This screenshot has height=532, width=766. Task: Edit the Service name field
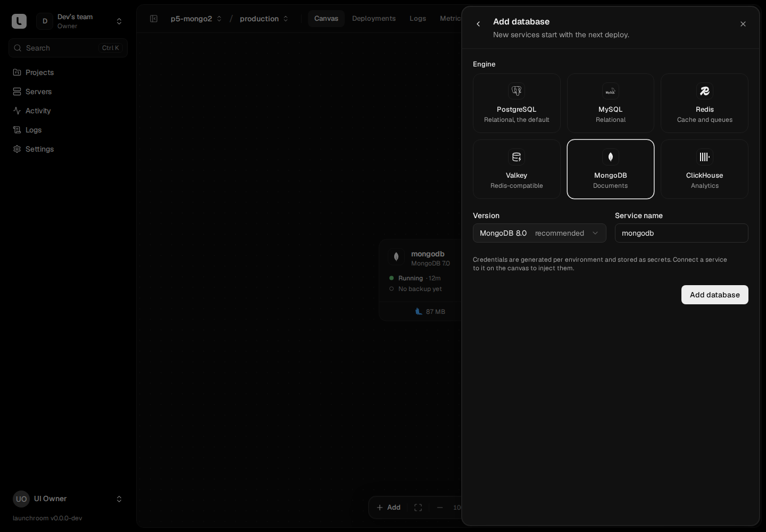pos(681,233)
